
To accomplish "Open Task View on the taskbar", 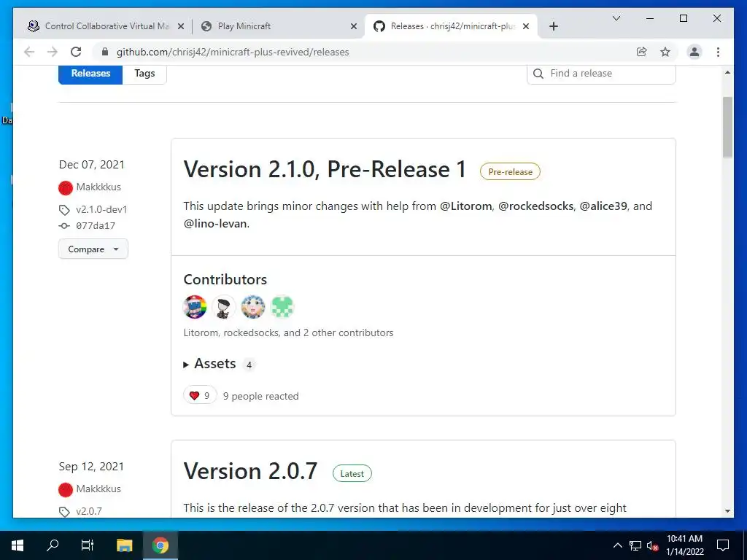I will click(88, 545).
